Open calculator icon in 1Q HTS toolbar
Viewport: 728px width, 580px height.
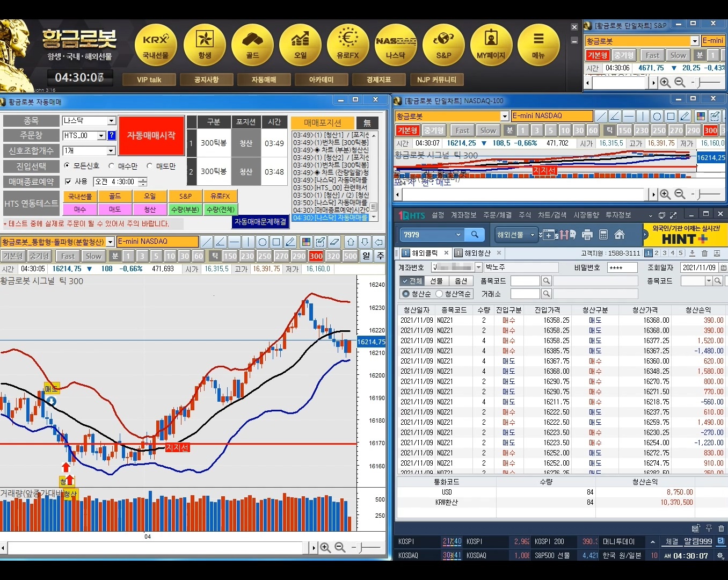pos(603,235)
